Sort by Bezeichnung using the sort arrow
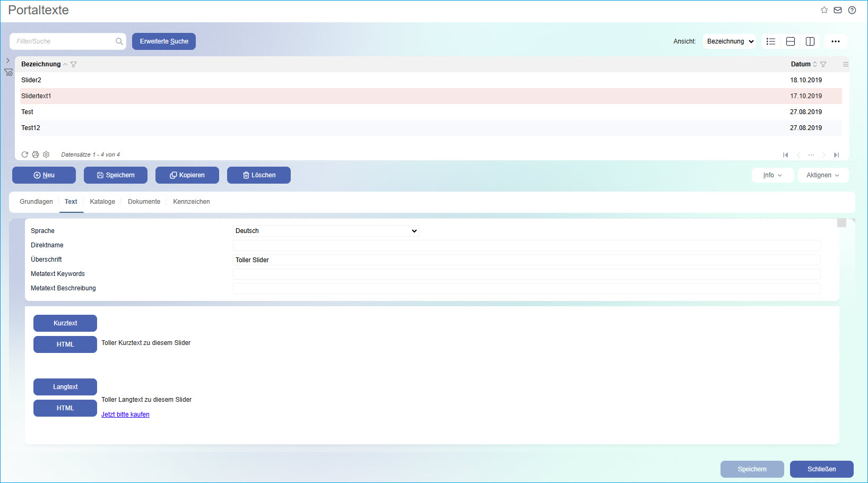 65,64
